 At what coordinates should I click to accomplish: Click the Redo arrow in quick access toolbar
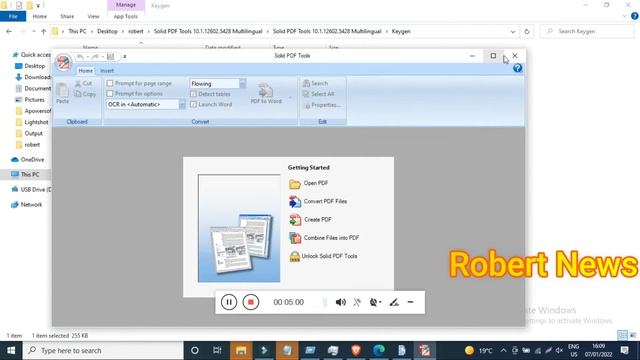click(95, 57)
